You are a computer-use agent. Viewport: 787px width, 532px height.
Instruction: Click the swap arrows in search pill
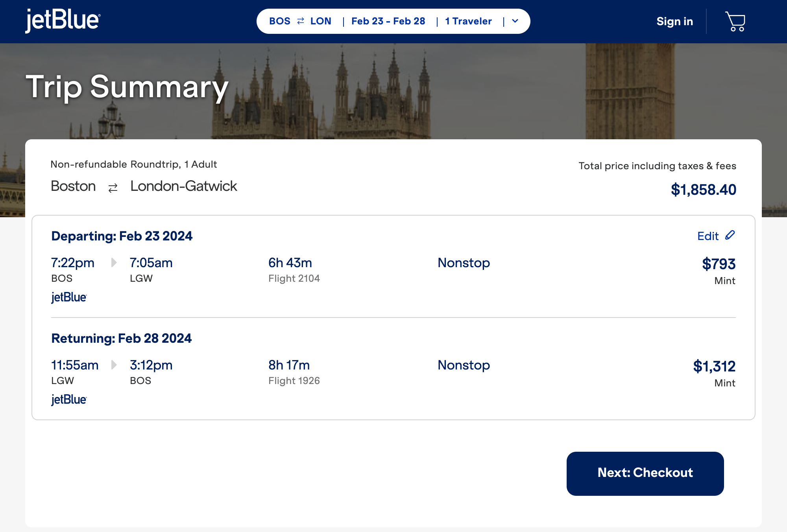point(301,21)
